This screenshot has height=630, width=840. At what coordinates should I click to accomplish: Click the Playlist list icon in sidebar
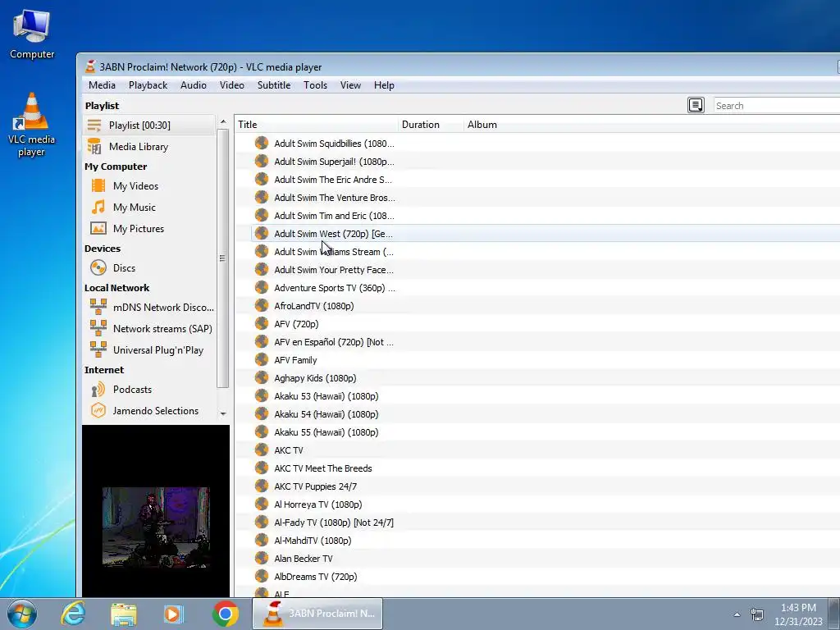pyautogui.click(x=94, y=126)
